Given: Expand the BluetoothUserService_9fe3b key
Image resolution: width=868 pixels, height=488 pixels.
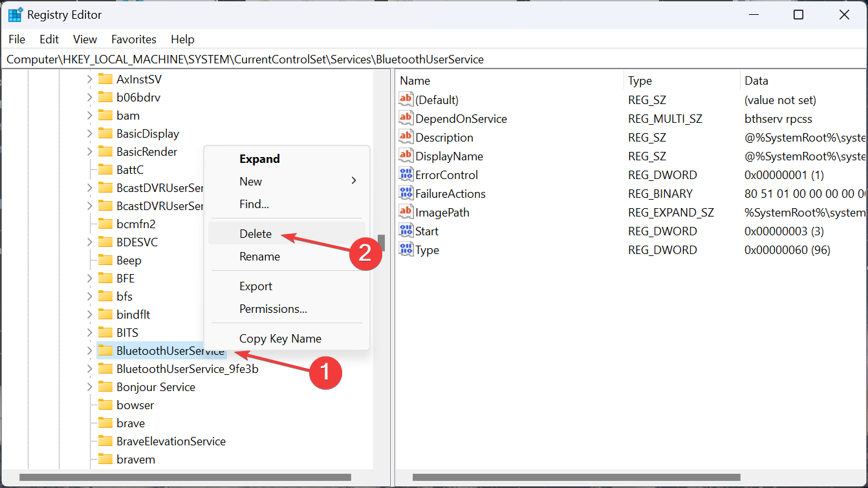Looking at the screenshot, I should [x=89, y=369].
